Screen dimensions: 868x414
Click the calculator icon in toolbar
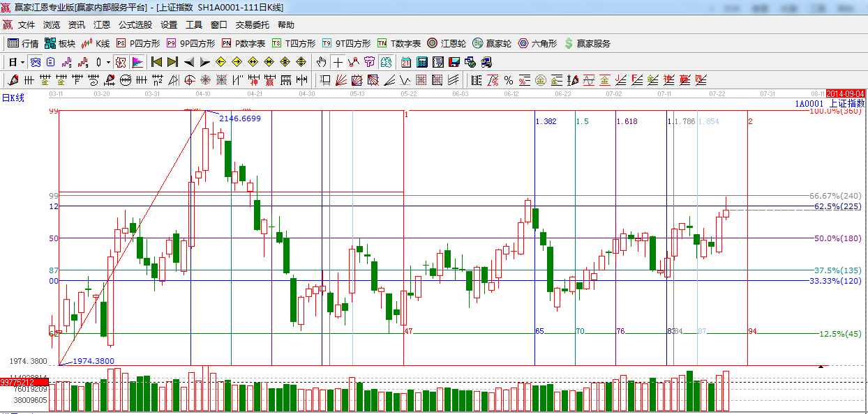421,62
